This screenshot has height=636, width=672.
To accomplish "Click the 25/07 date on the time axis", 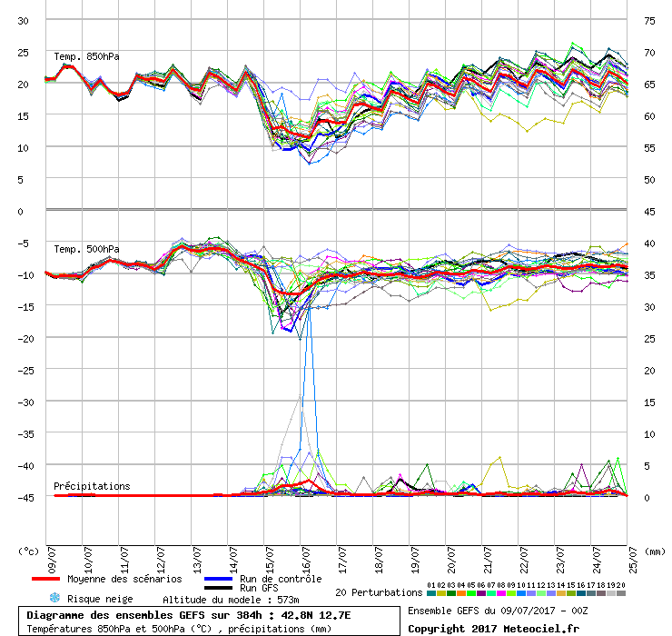I will 628,557.
